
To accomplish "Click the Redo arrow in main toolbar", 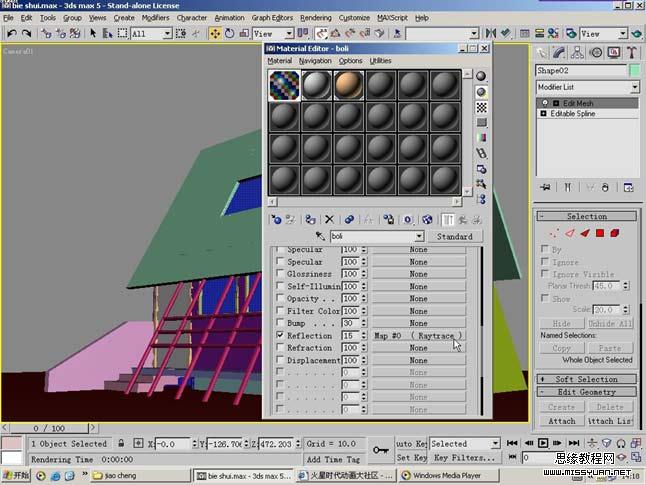I will 27,33.
